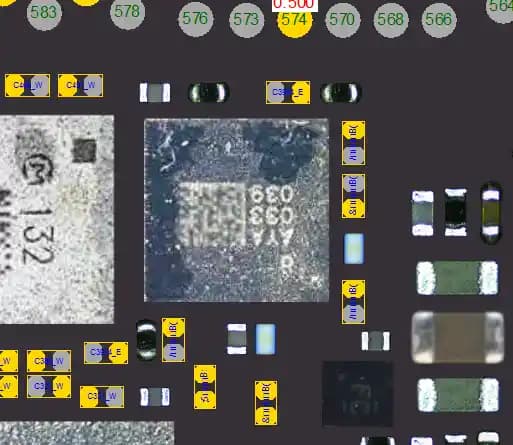Select the vertical black oval part below the 033 chip
513x445 pixels.
[x=146, y=340]
